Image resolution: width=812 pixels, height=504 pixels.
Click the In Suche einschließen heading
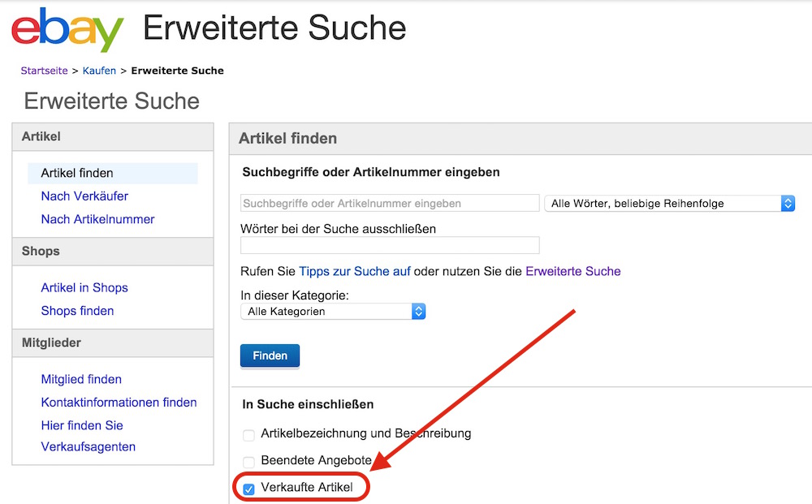(x=308, y=404)
